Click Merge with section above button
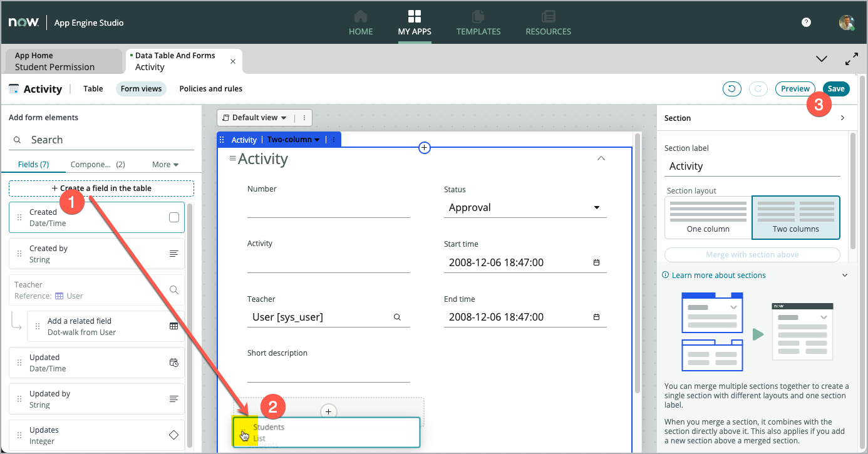 (x=752, y=255)
